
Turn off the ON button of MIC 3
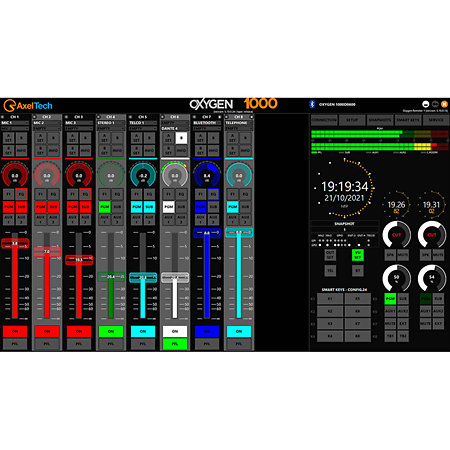point(79,331)
